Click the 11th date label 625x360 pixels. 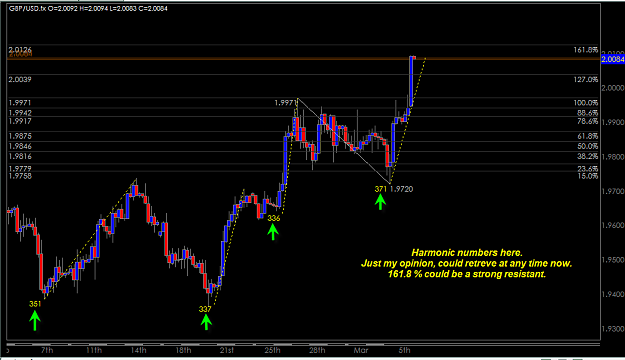94,350
